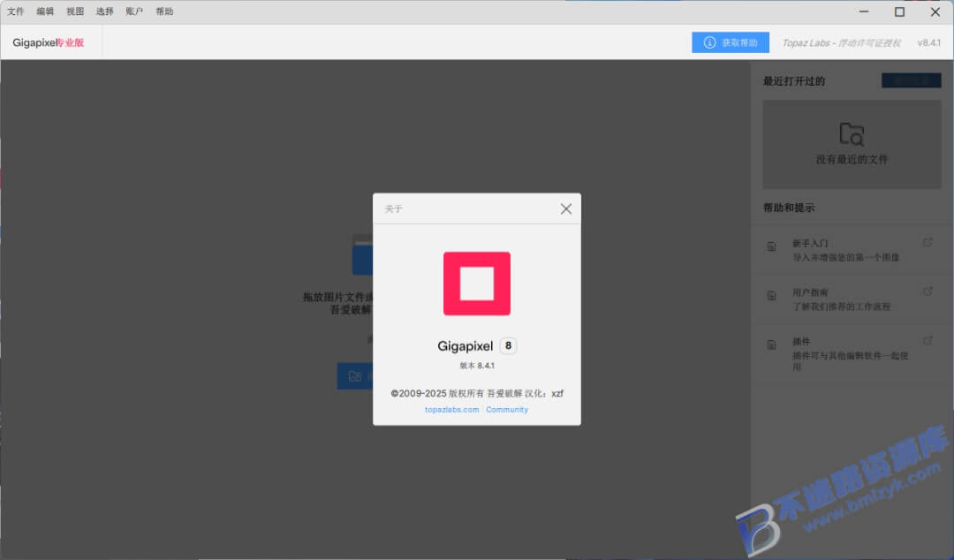Minimize the Gigapixel window
Screen dimensions: 954x560
[864, 11]
